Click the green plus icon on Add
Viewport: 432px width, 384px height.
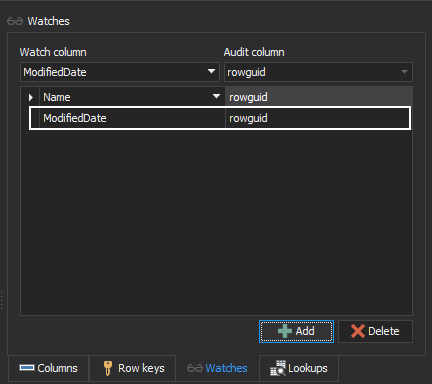[285, 331]
